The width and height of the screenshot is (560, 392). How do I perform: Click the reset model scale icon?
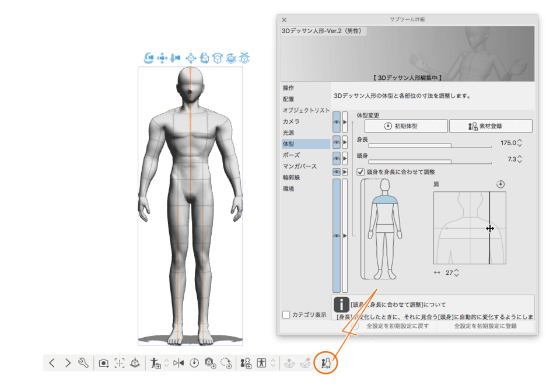tap(210, 363)
